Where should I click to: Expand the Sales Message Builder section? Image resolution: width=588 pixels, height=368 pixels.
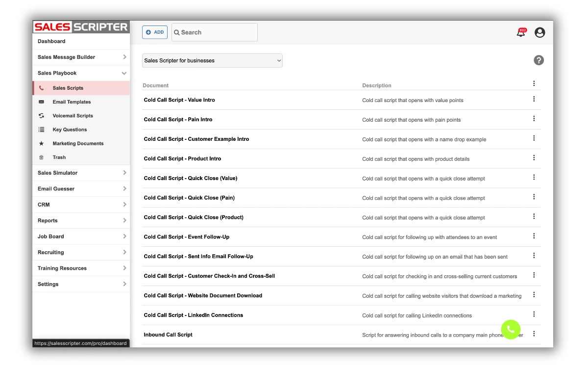click(x=81, y=57)
